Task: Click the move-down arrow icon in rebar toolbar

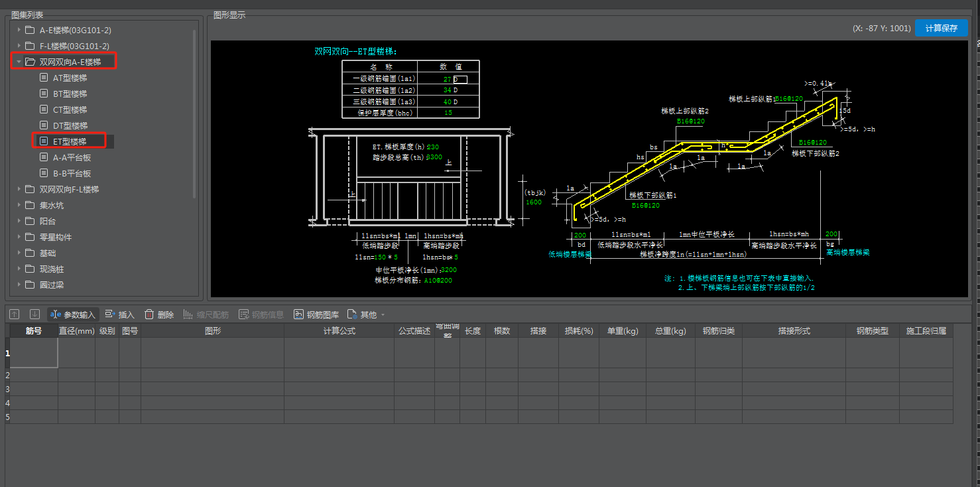Action: tap(35, 314)
